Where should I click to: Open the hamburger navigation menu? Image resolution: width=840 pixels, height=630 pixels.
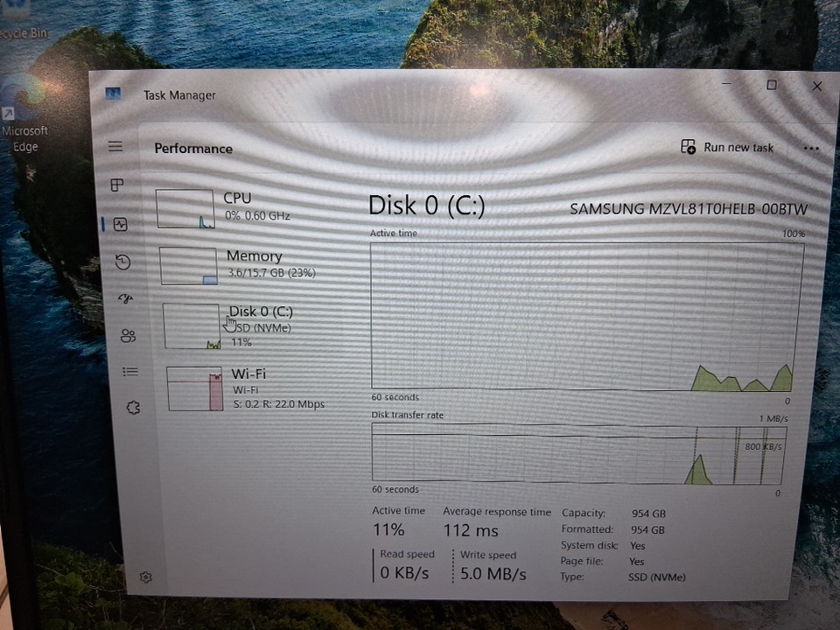tap(115, 147)
